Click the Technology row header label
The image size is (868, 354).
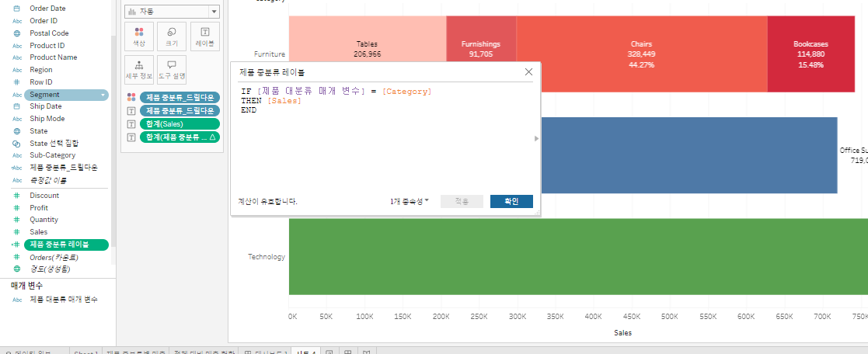click(x=267, y=257)
